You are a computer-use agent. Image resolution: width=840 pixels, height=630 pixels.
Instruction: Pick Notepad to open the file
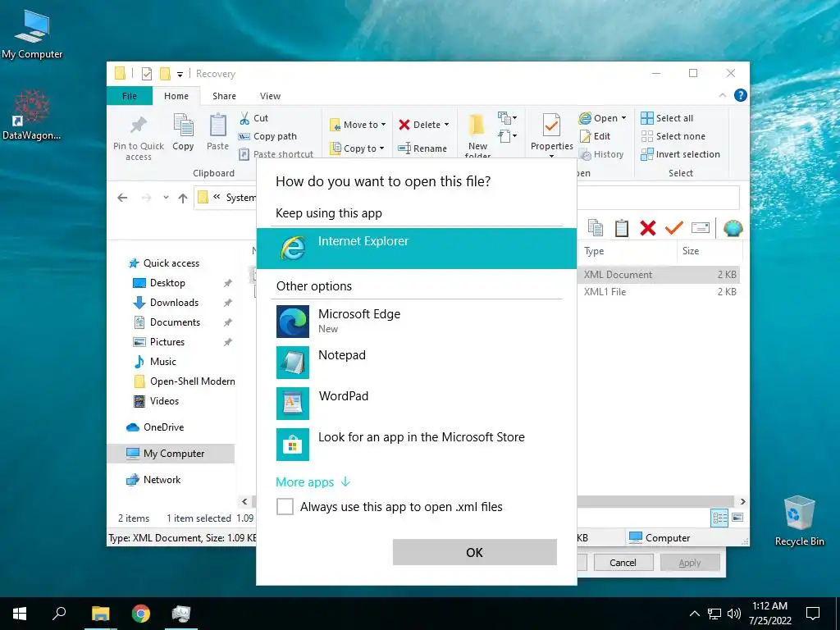pyautogui.click(x=416, y=362)
